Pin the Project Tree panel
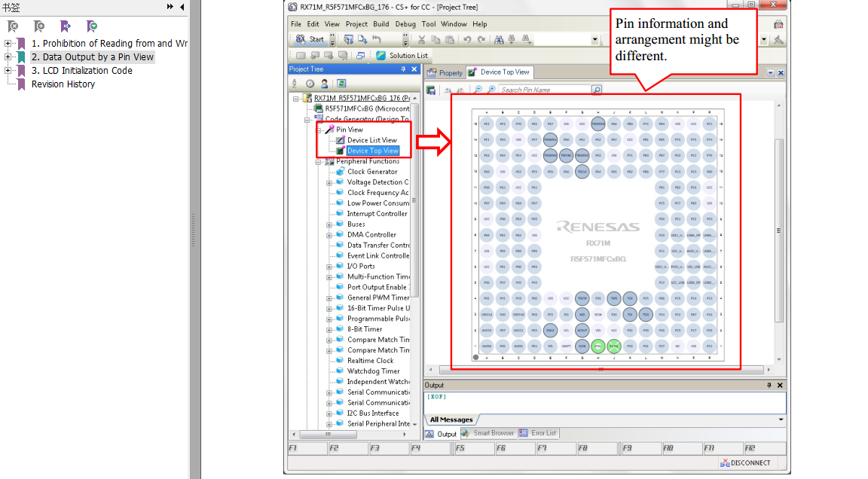Screen dimensions: 868x479 tap(404, 69)
